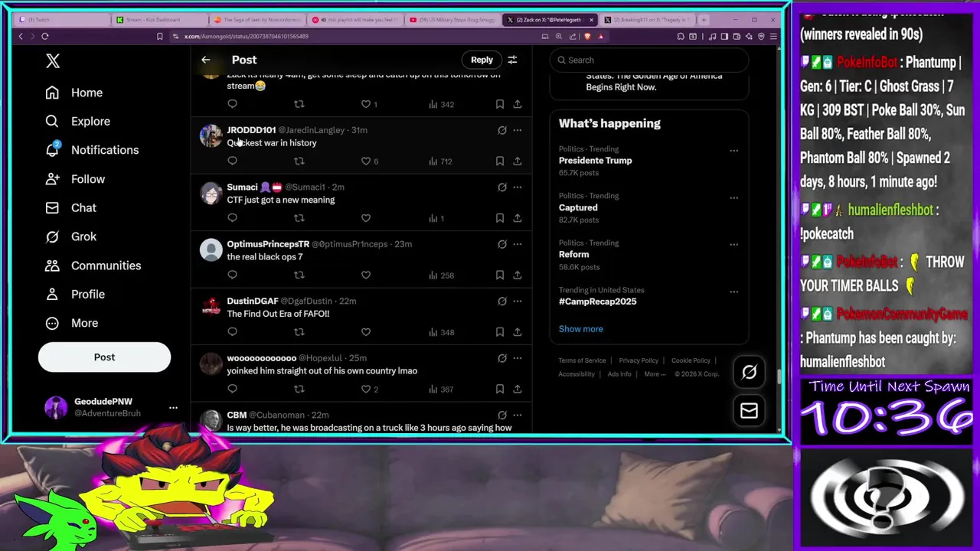Image resolution: width=980 pixels, height=551 pixels.
Task: Like JRODDD101's 'Quickest war' comment
Action: coord(366,161)
